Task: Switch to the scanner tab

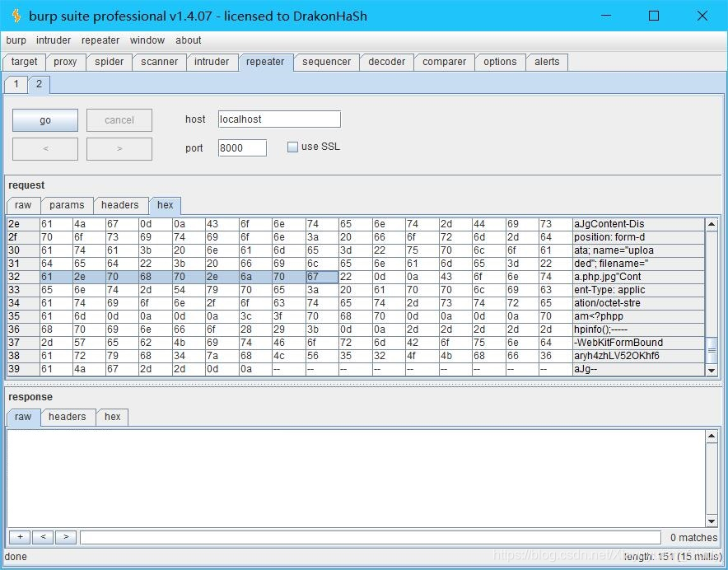Action: coord(159,62)
